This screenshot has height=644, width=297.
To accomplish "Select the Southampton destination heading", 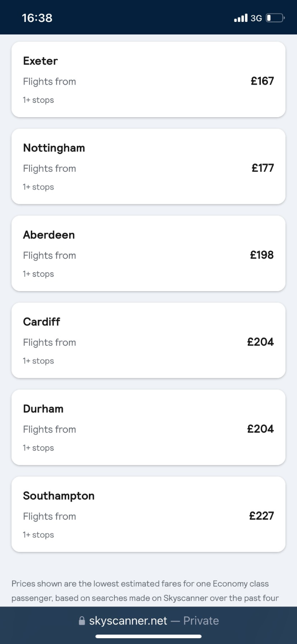I will (x=59, y=496).
